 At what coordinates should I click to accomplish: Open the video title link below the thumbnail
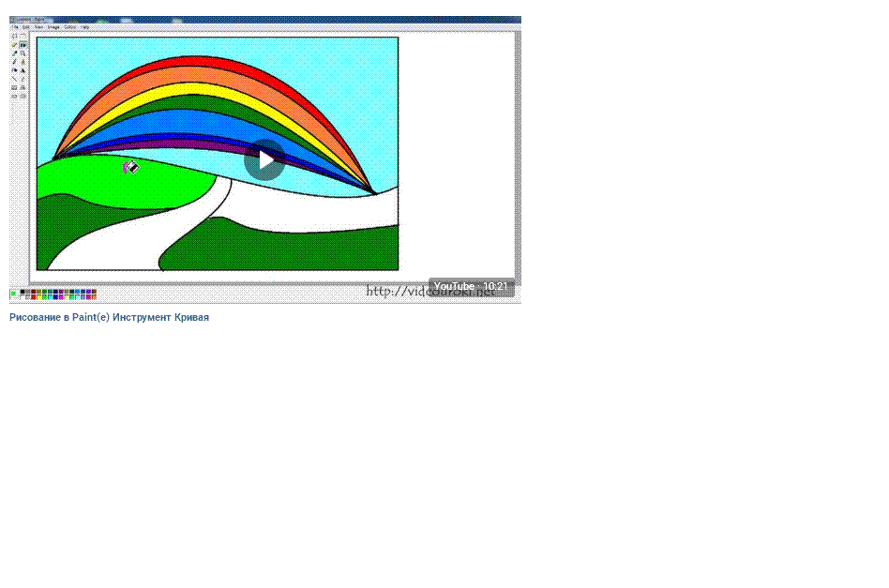coord(109,318)
